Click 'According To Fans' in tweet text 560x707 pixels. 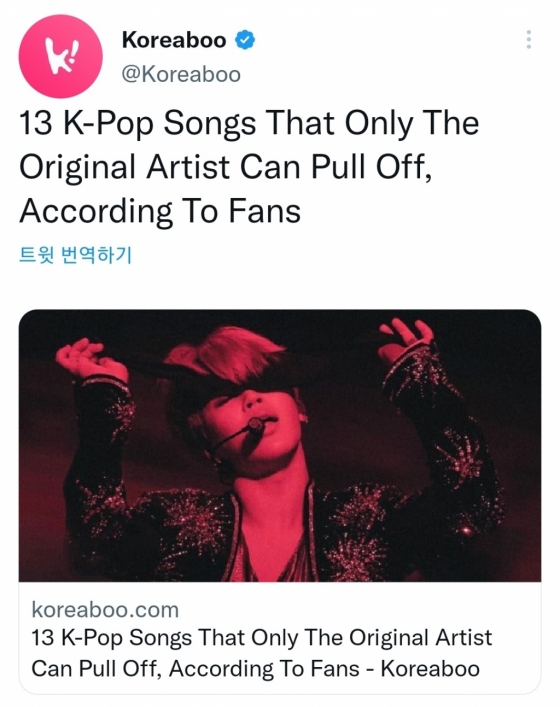click(x=160, y=211)
